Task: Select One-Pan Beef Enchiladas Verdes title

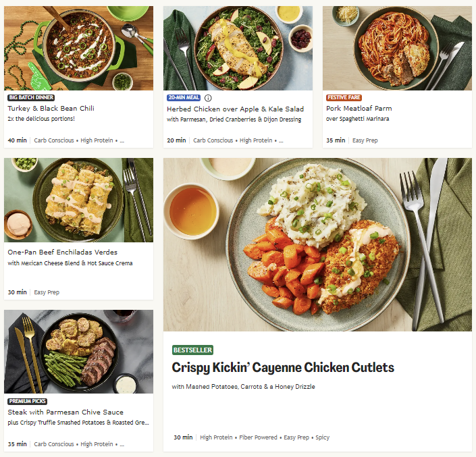Action: pyautogui.click(x=63, y=252)
